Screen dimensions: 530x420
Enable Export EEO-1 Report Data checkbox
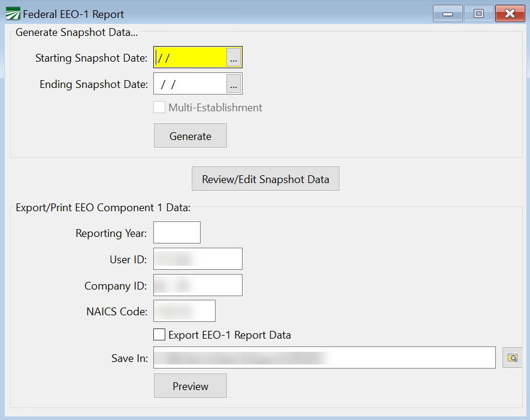pos(159,335)
